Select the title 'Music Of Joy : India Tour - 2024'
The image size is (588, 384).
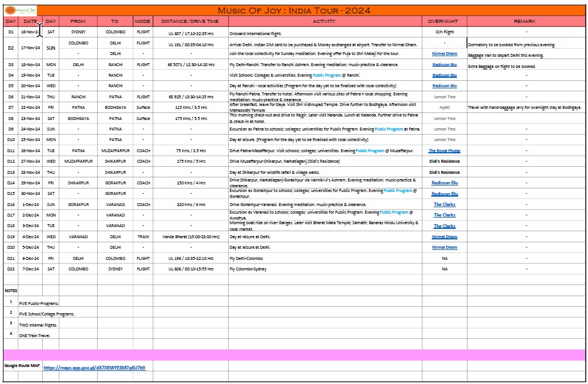coord(294,11)
